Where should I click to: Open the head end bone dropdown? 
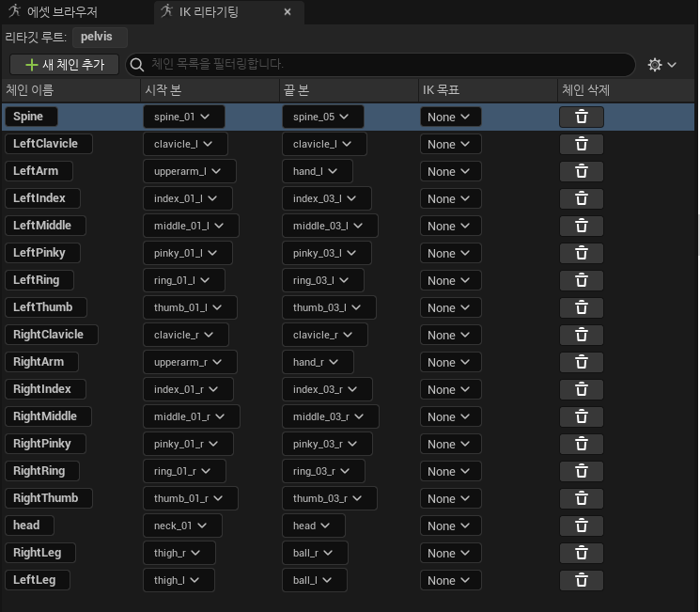pos(314,526)
